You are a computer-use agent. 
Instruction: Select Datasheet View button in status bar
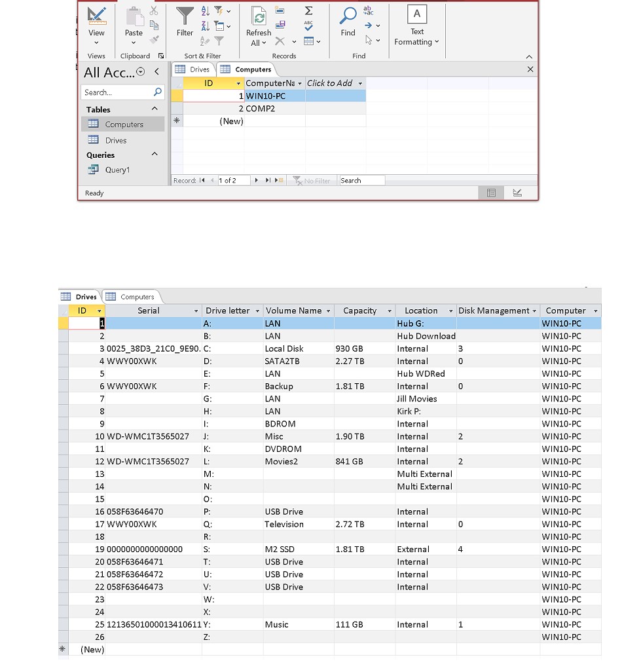click(x=491, y=193)
